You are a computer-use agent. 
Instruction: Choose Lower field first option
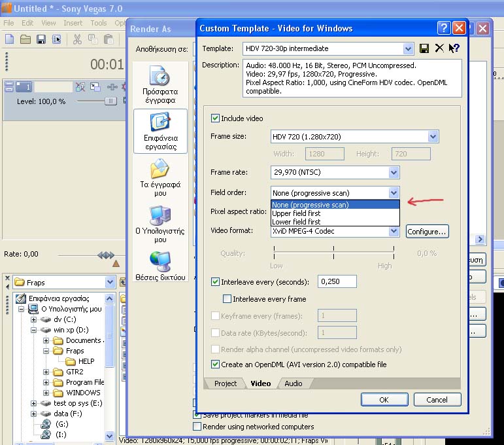coord(335,222)
